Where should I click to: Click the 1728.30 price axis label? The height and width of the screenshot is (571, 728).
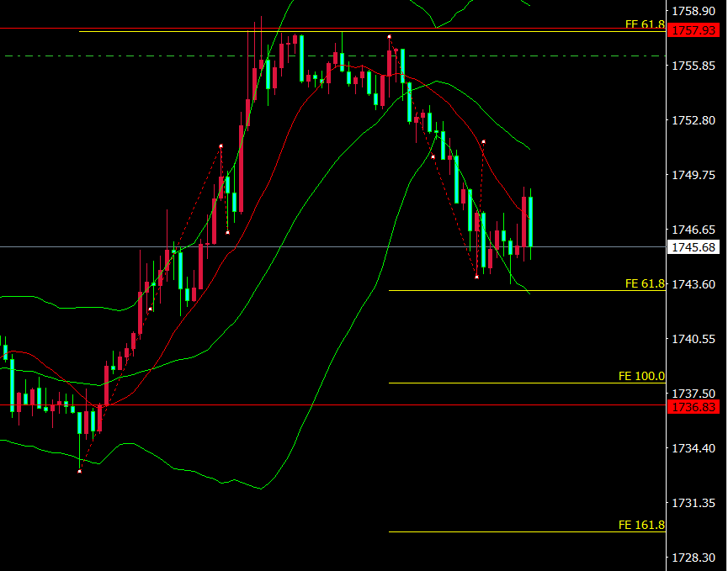[693, 558]
